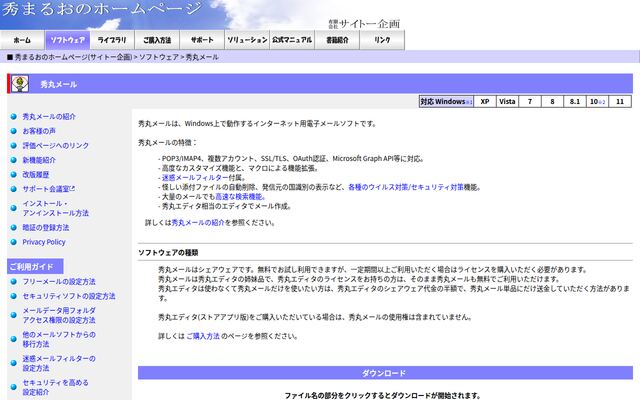Click the 8.1 cell in the compatibility table

575,101
